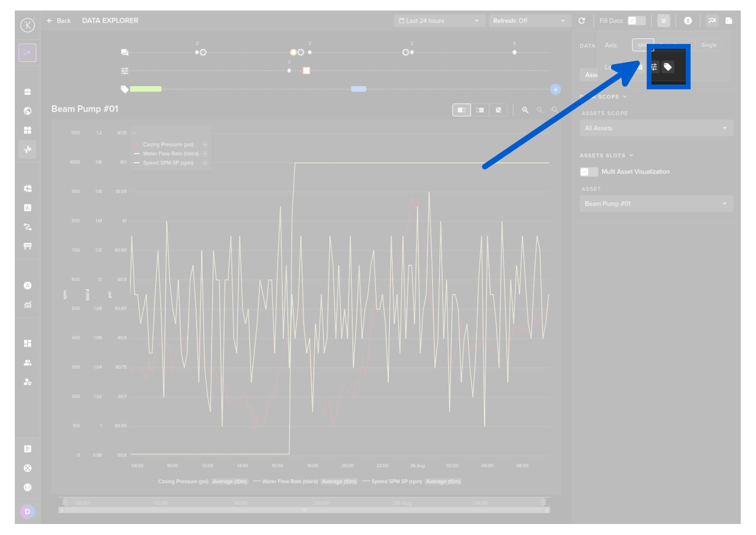Toggle the Fill Data switch
Image resolution: width=756 pixels, height=535 pixels.
tap(636, 21)
